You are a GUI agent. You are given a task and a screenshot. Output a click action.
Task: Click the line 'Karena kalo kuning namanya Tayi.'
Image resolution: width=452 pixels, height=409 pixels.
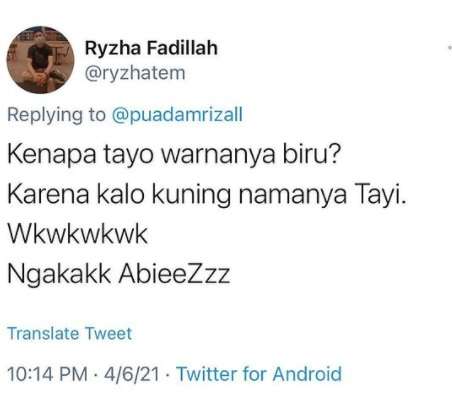[x=207, y=194]
